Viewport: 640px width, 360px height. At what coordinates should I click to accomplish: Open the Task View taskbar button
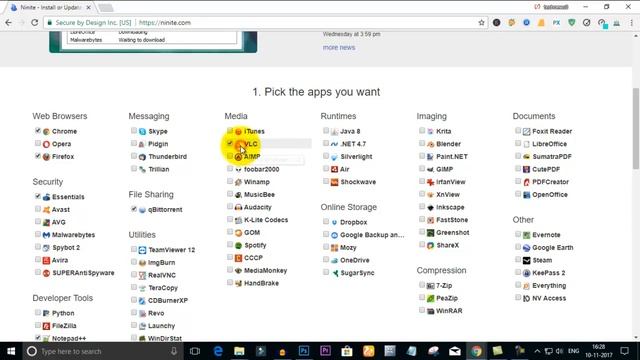[195, 351]
